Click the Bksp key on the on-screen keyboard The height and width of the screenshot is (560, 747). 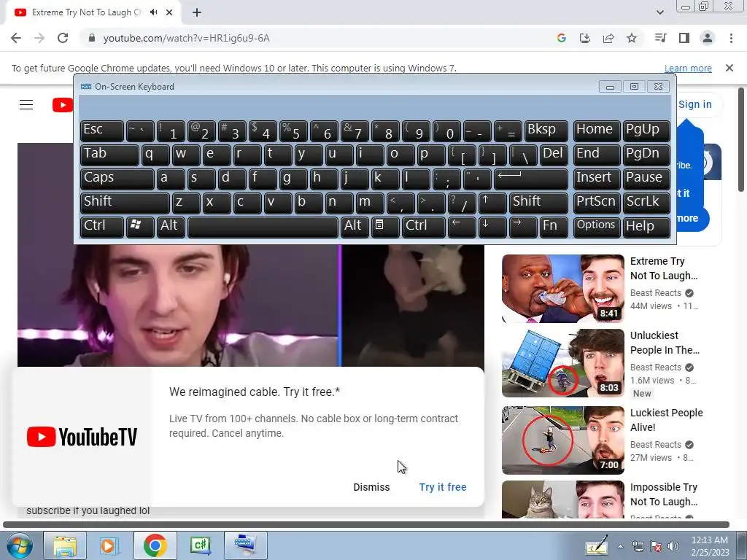click(546, 131)
